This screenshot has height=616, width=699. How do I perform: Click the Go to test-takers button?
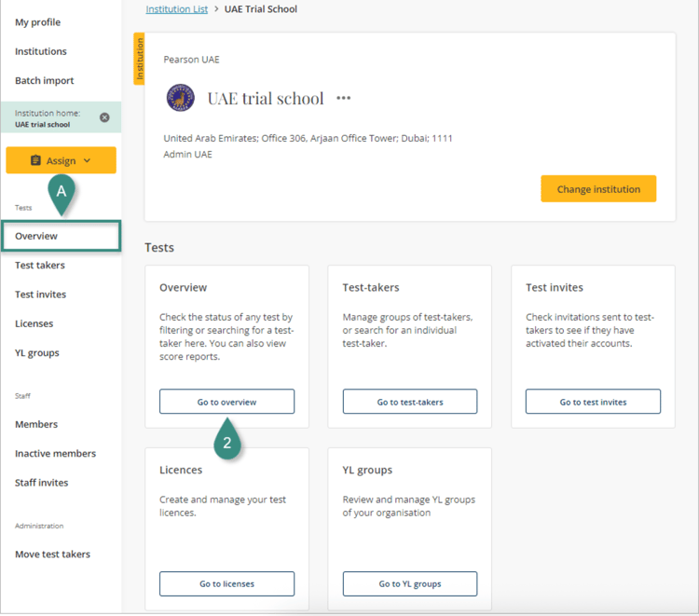410,402
